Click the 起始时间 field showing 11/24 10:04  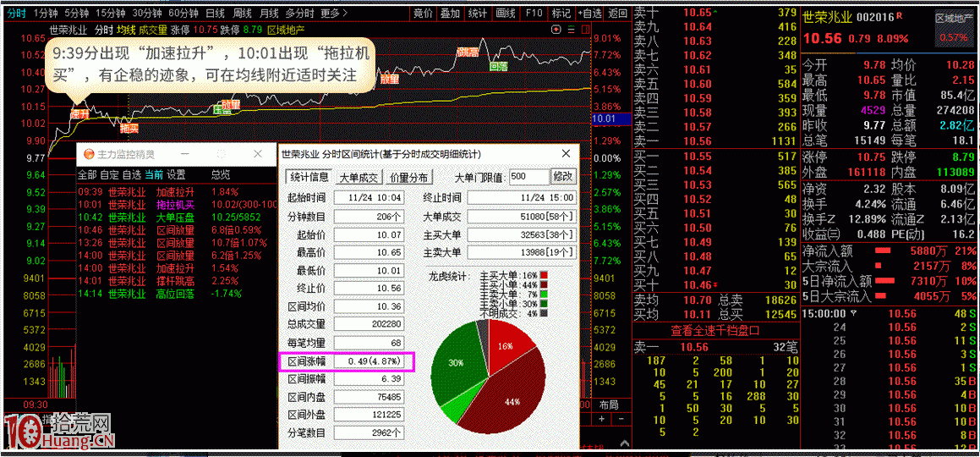[x=369, y=198]
